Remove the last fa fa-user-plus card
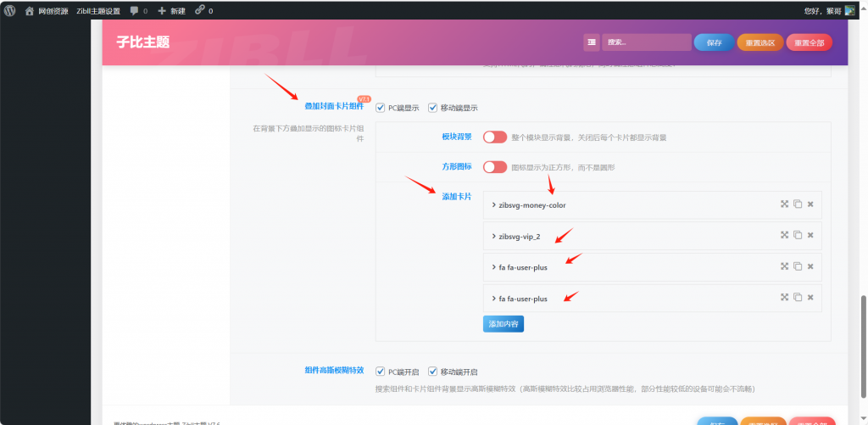This screenshot has height=425, width=868. [810, 298]
